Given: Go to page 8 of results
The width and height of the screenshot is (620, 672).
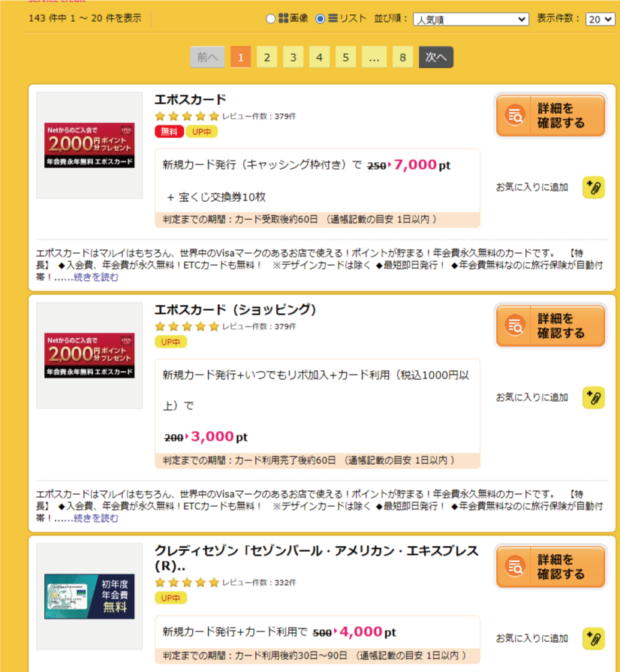Looking at the screenshot, I should [402, 57].
